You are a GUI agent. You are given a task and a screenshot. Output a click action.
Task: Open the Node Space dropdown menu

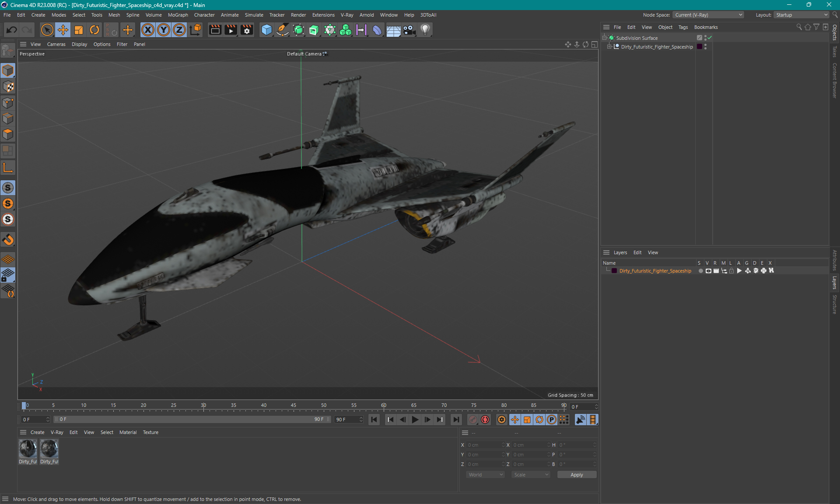[x=708, y=14]
